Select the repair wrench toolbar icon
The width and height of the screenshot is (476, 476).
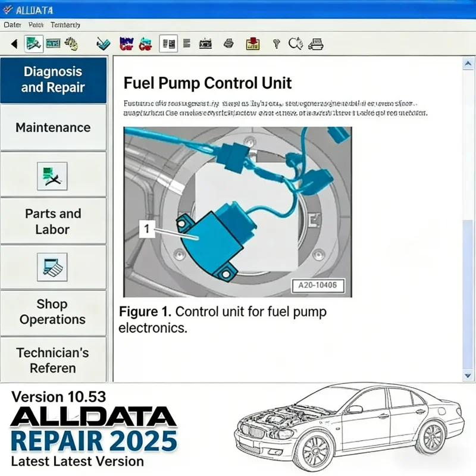(34, 43)
